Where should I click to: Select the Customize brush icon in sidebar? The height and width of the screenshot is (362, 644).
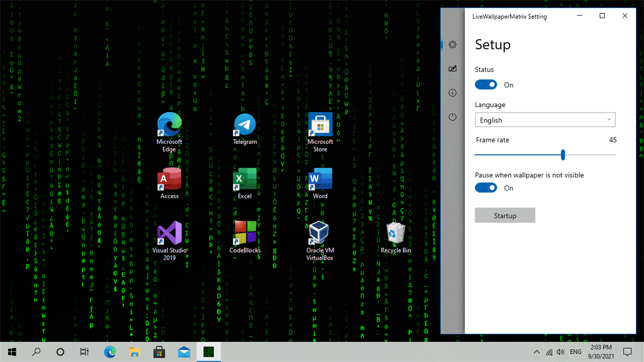point(453,68)
